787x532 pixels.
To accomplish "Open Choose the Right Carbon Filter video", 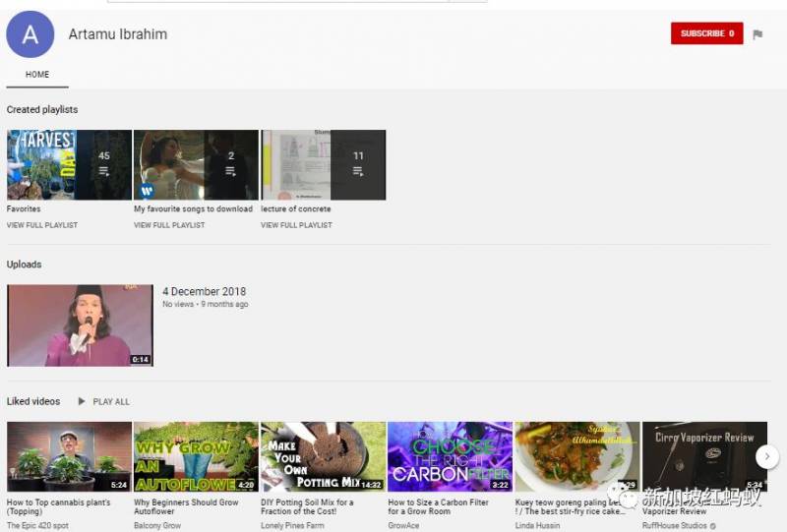I will tap(450, 457).
